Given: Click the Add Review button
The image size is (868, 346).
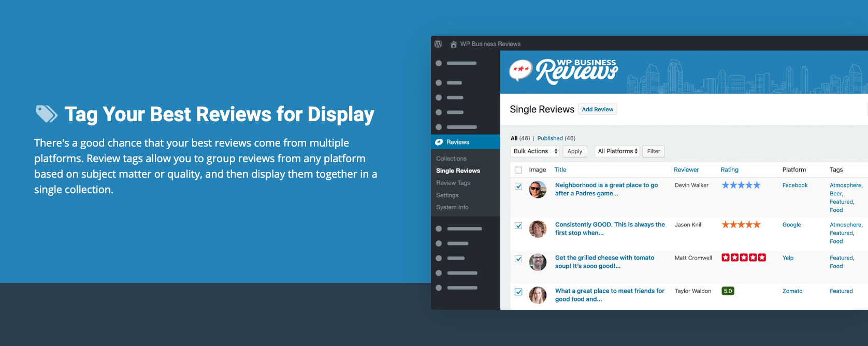Looking at the screenshot, I should tap(598, 109).
